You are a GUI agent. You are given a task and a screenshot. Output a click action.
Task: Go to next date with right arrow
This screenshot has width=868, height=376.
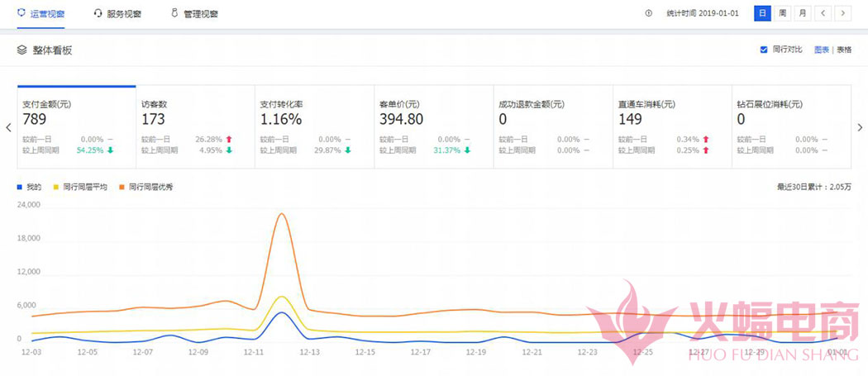pos(842,13)
